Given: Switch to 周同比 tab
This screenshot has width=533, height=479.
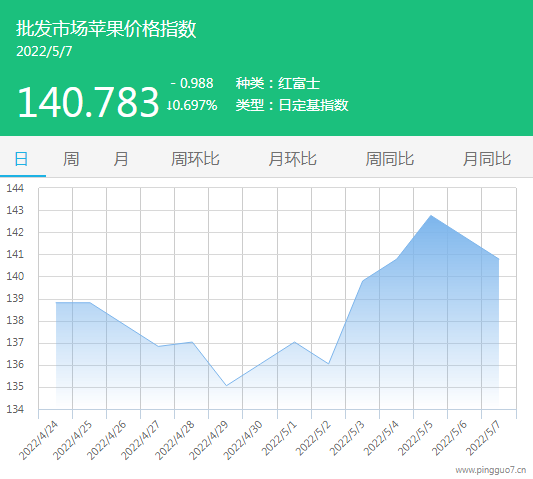Looking at the screenshot, I should coord(390,159).
